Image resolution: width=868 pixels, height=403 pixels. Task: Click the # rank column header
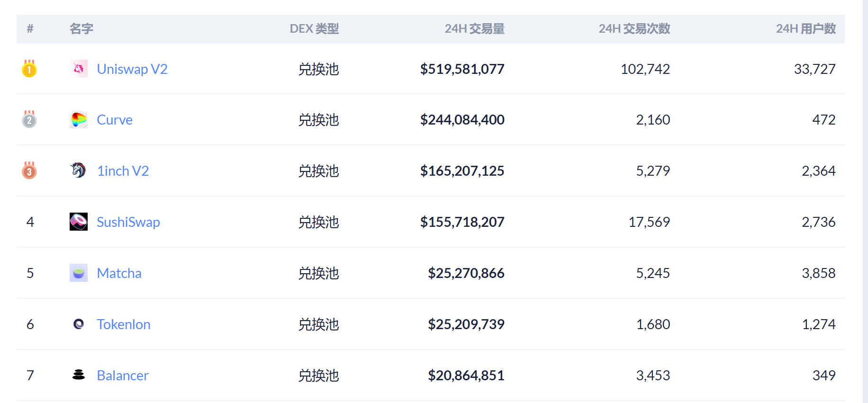30,29
